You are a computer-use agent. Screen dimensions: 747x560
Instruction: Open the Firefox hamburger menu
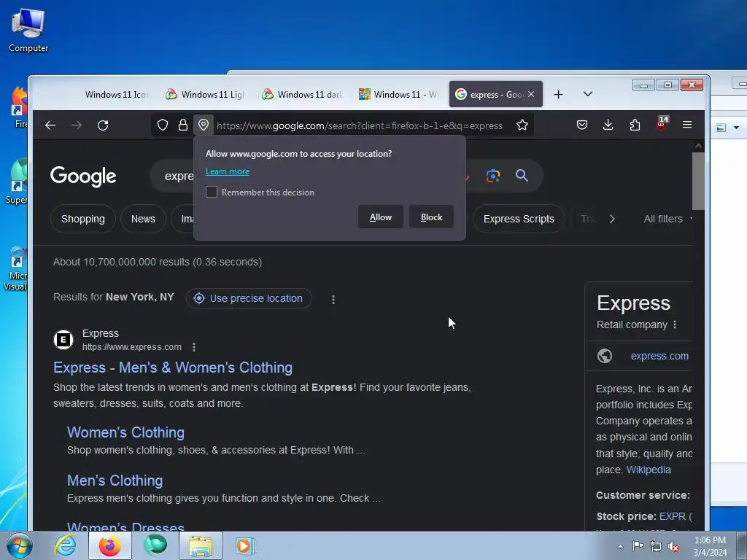tap(687, 125)
